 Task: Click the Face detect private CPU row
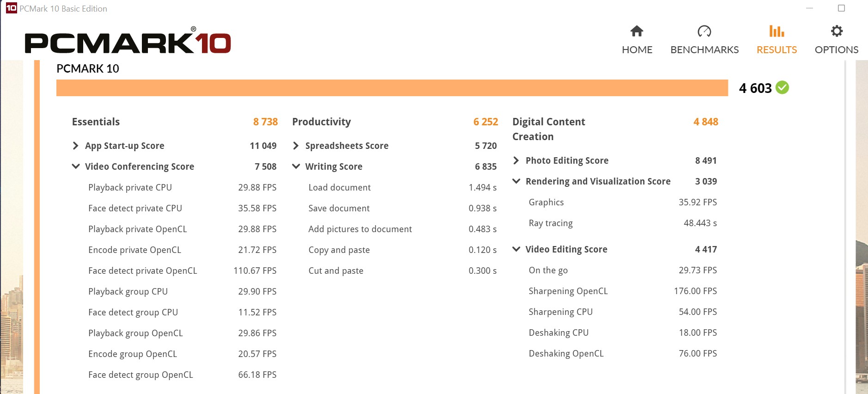[x=183, y=208]
